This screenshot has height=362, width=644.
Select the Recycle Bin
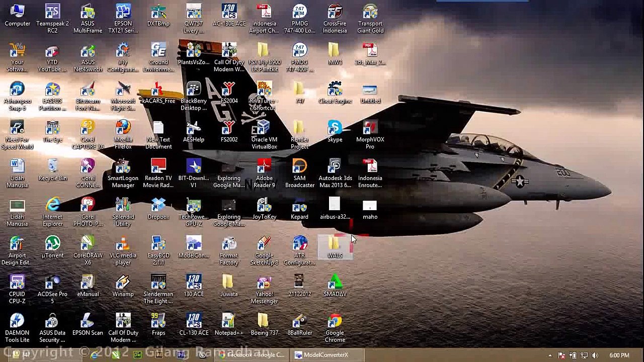[x=52, y=170]
